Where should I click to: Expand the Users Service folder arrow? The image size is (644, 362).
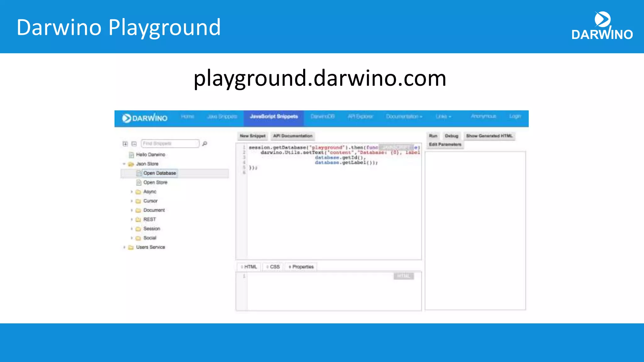coord(124,247)
